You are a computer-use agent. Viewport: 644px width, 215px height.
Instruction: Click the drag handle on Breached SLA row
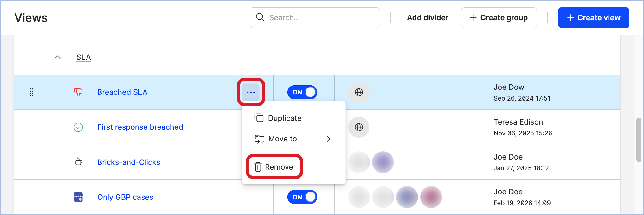pyautogui.click(x=31, y=92)
